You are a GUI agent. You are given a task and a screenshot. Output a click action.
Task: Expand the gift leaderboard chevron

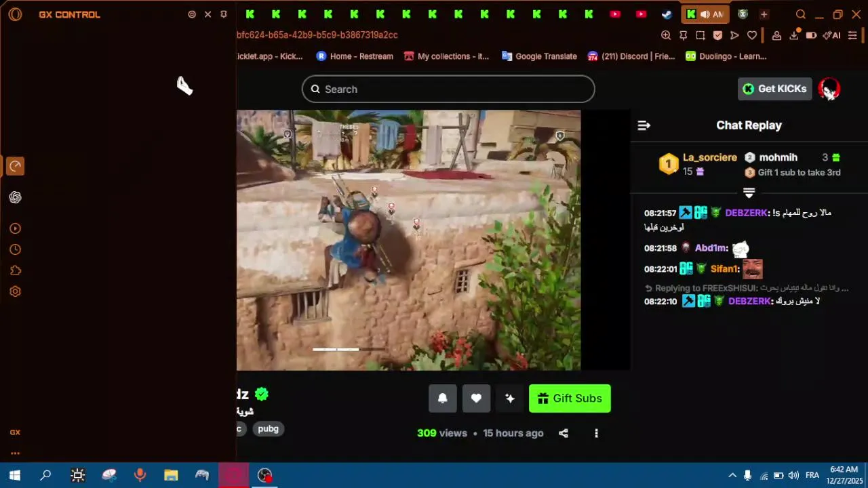click(x=749, y=192)
